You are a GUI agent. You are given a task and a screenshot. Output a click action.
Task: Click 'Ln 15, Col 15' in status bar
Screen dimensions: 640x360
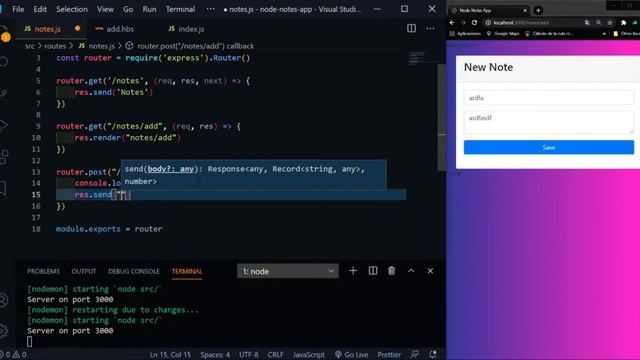(170, 355)
